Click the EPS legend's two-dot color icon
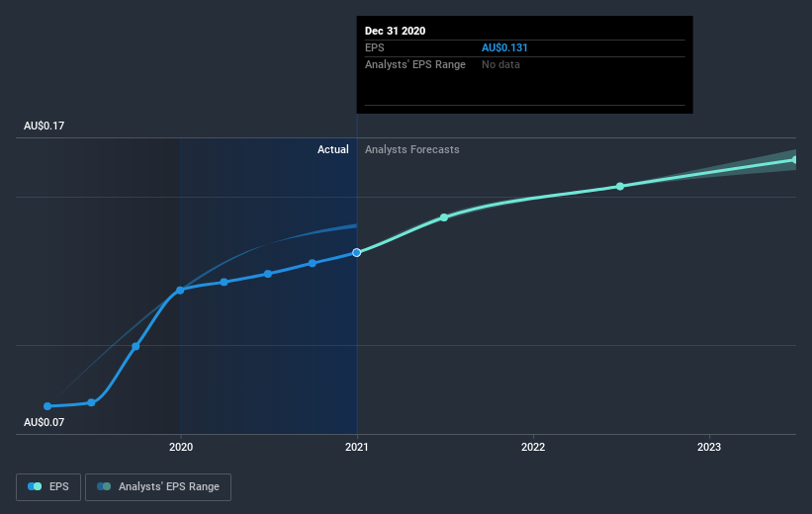This screenshot has height=514, width=812. coord(36,486)
